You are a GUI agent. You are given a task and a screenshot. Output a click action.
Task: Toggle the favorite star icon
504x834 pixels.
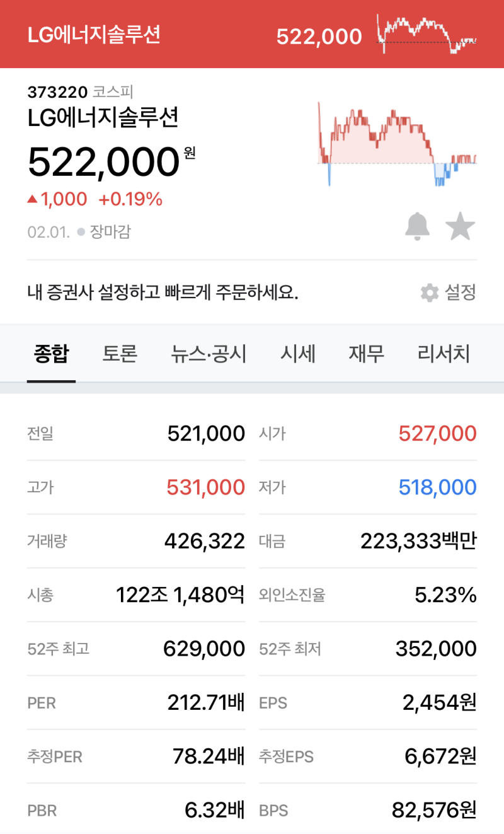(460, 226)
